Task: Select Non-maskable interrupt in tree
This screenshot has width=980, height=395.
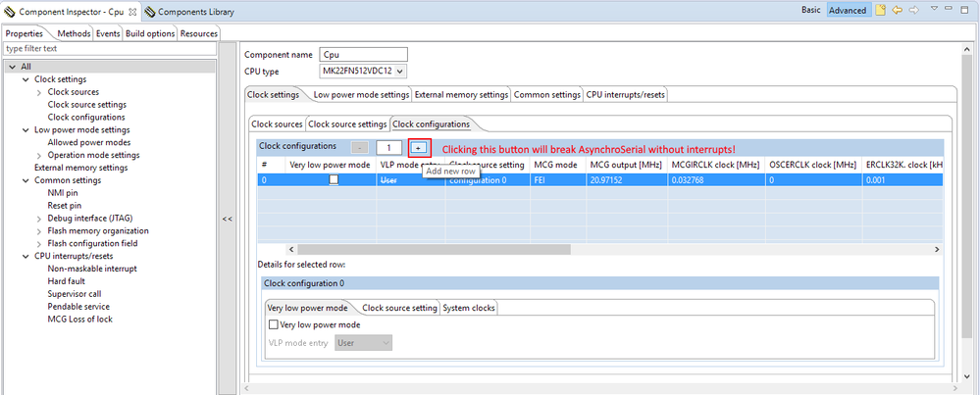Action: tap(92, 269)
